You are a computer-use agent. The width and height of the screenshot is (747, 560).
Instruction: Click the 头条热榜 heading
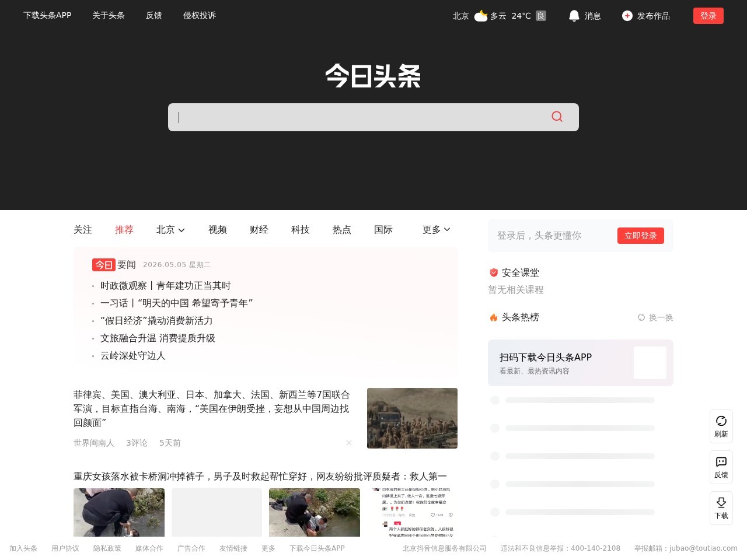pyautogui.click(x=521, y=317)
